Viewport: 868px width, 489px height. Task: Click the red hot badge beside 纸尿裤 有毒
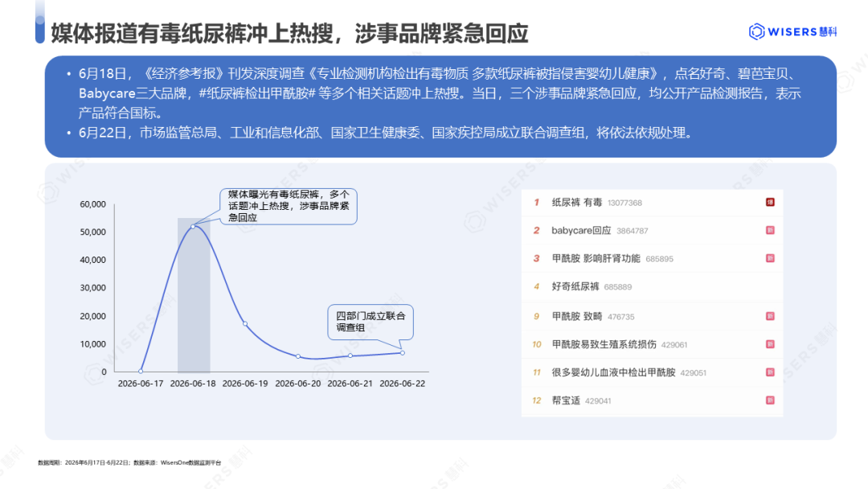click(770, 202)
